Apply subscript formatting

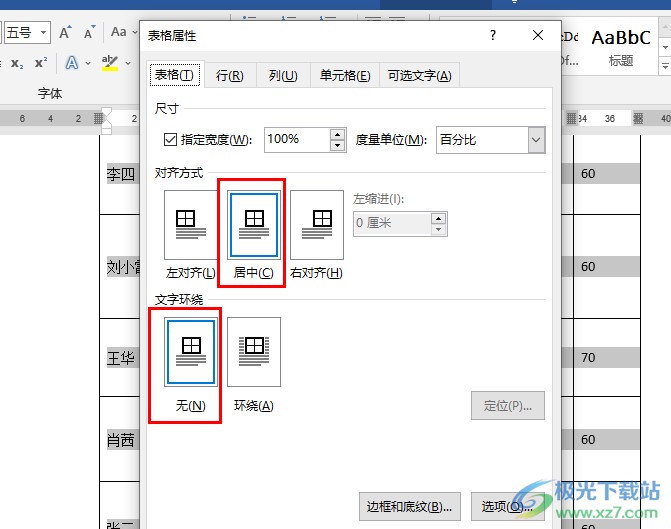coord(17,63)
